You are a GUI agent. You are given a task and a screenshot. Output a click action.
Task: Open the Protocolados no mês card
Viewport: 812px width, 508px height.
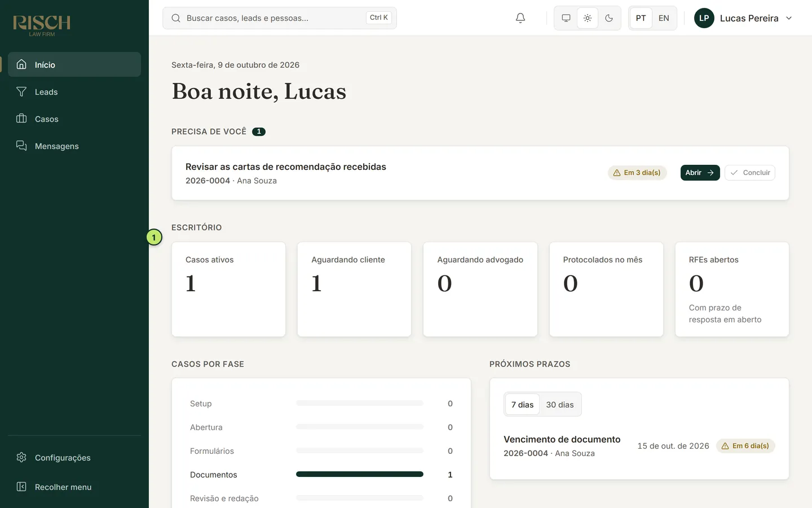[606, 290]
